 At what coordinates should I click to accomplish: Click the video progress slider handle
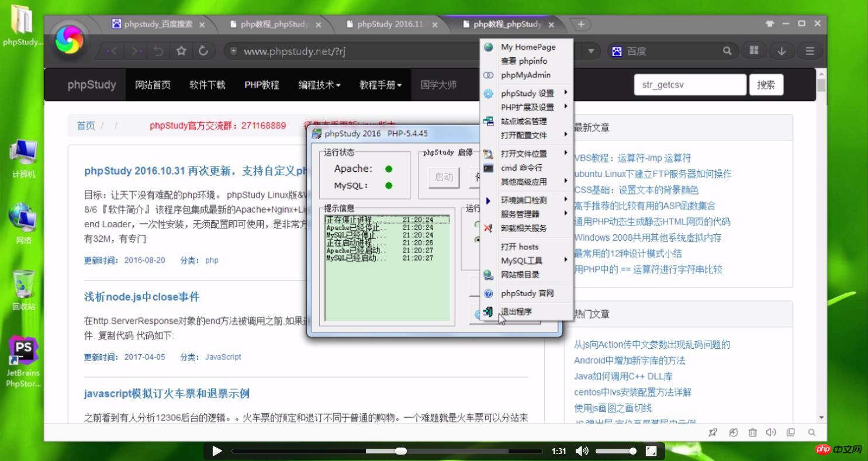coord(400,450)
